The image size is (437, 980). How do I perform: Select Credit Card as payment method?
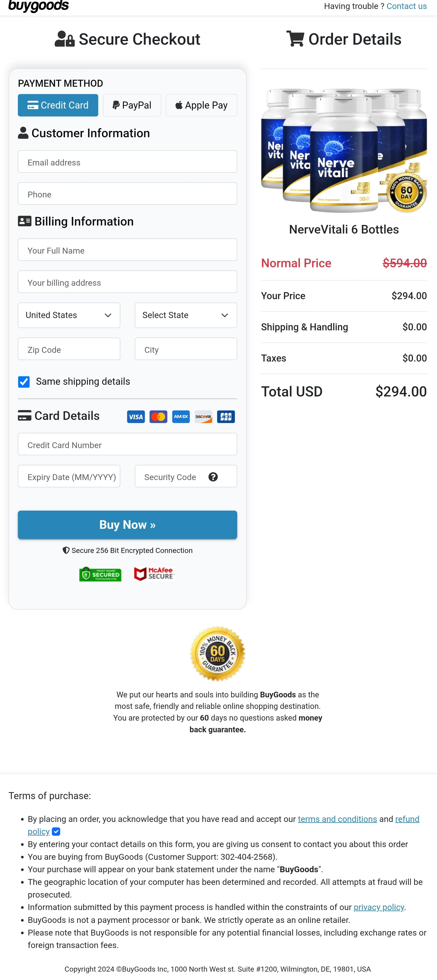click(58, 105)
